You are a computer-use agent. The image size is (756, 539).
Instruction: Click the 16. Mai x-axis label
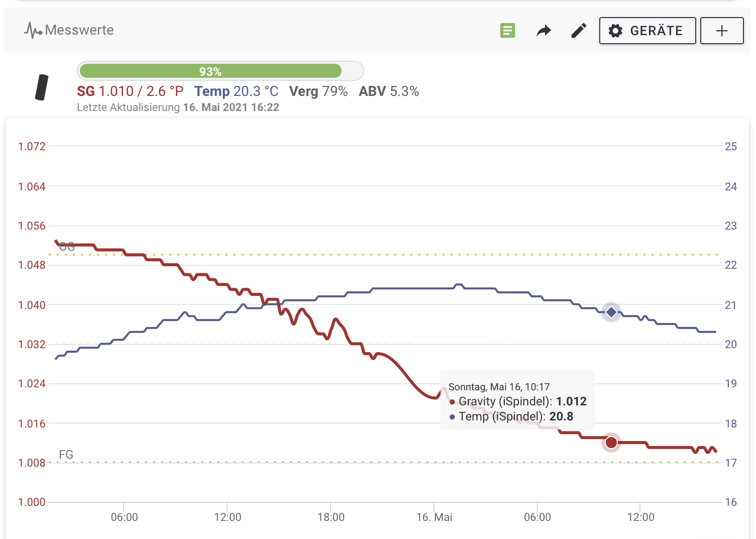click(x=435, y=517)
